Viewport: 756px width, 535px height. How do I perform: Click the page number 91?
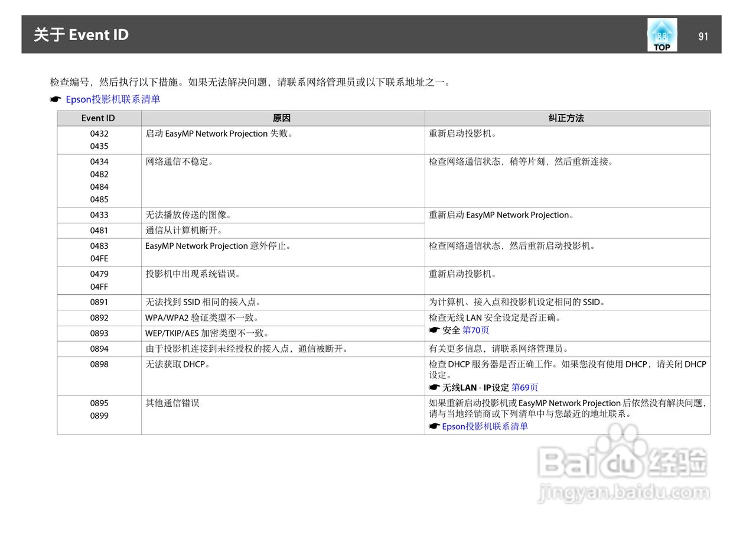pyautogui.click(x=703, y=36)
